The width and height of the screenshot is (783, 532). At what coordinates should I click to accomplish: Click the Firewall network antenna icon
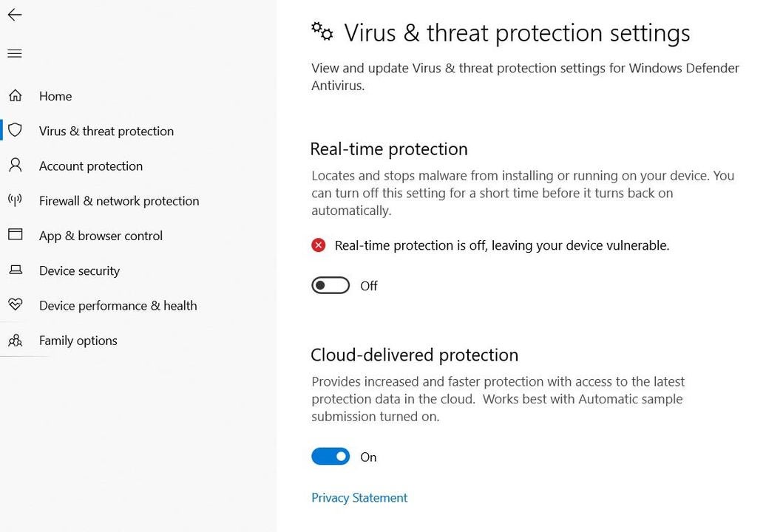click(x=16, y=200)
